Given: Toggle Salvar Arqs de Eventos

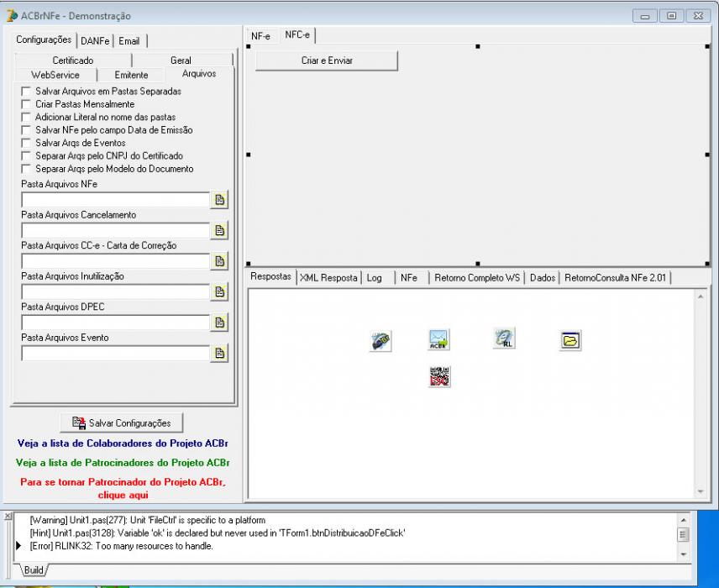Looking at the screenshot, I should coord(26,143).
